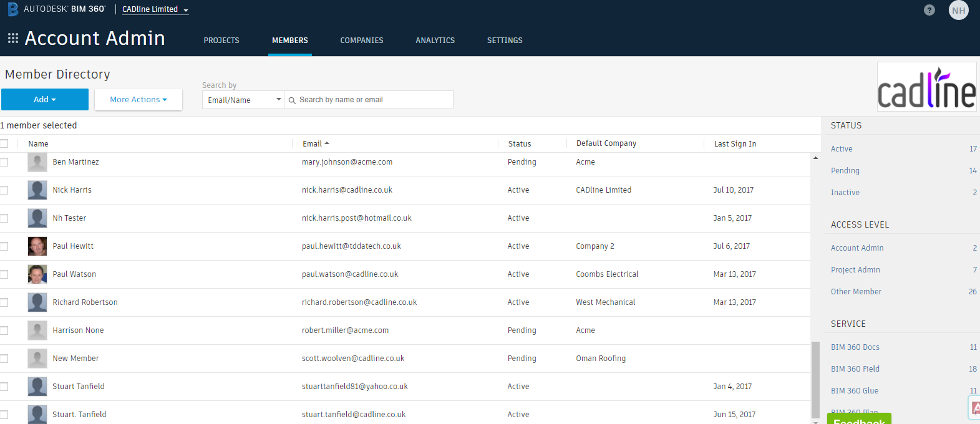Tick the select-all checkbox in header
Screen dimensions: 980x424
[x=4, y=143]
